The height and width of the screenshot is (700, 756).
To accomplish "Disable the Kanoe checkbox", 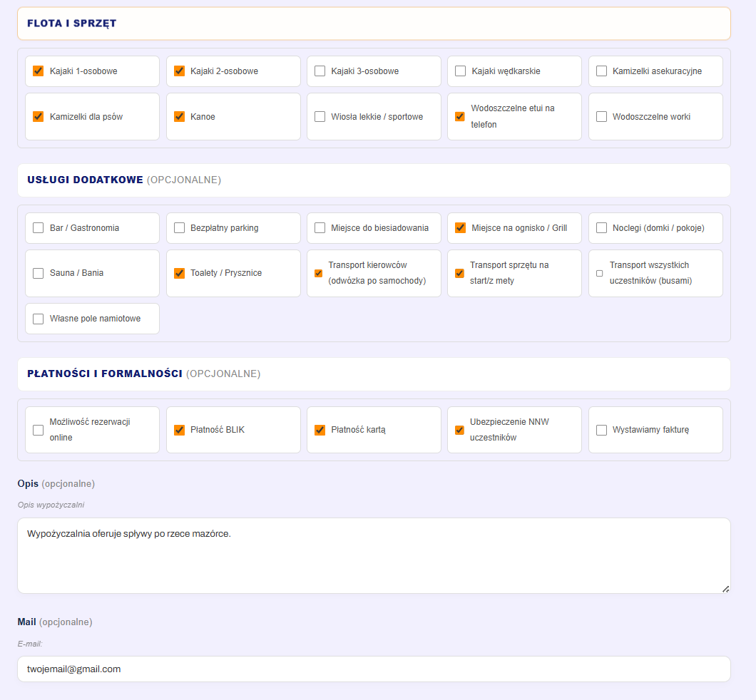I will (x=179, y=116).
